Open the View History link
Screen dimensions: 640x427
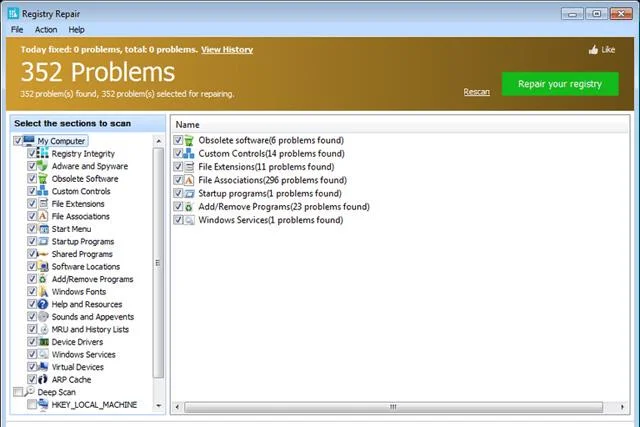pos(227,50)
